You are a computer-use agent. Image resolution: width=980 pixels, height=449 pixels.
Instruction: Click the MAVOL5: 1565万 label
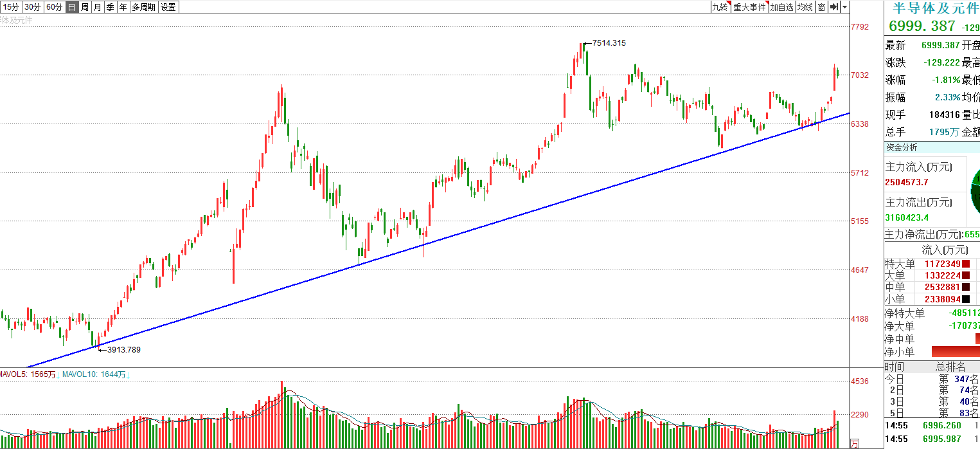pos(29,374)
